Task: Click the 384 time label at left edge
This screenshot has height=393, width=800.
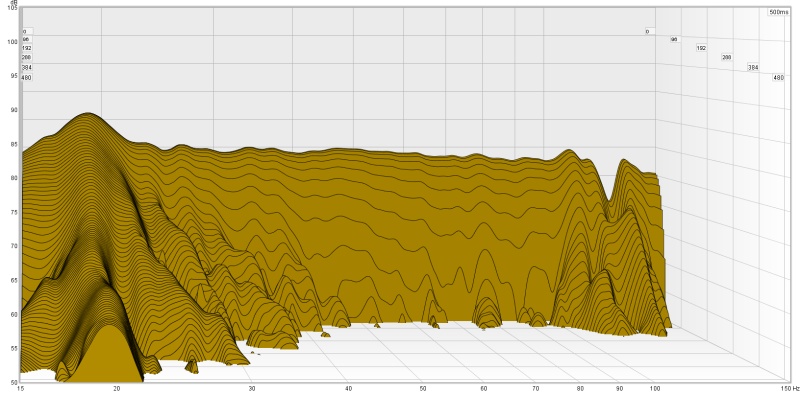Action: click(x=27, y=67)
